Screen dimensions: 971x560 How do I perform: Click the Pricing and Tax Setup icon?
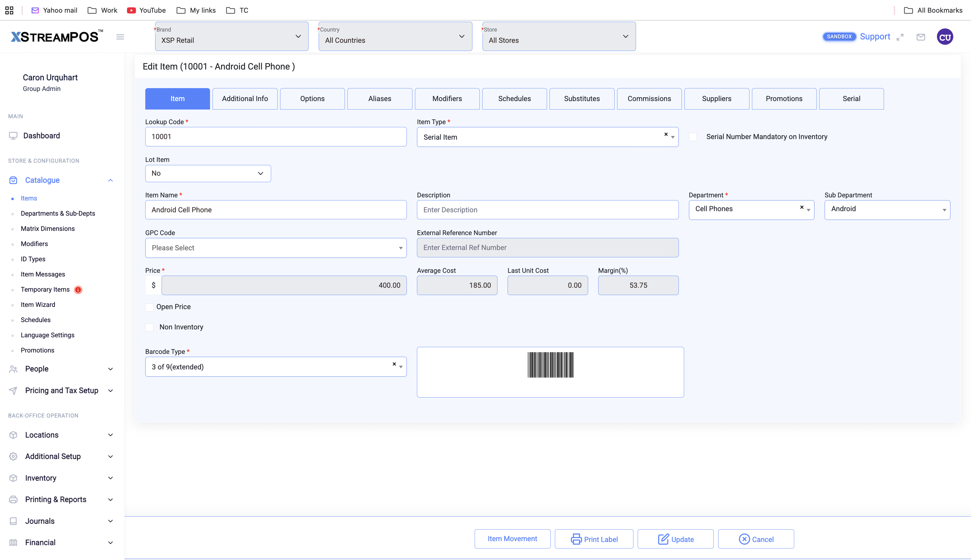point(13,391)
